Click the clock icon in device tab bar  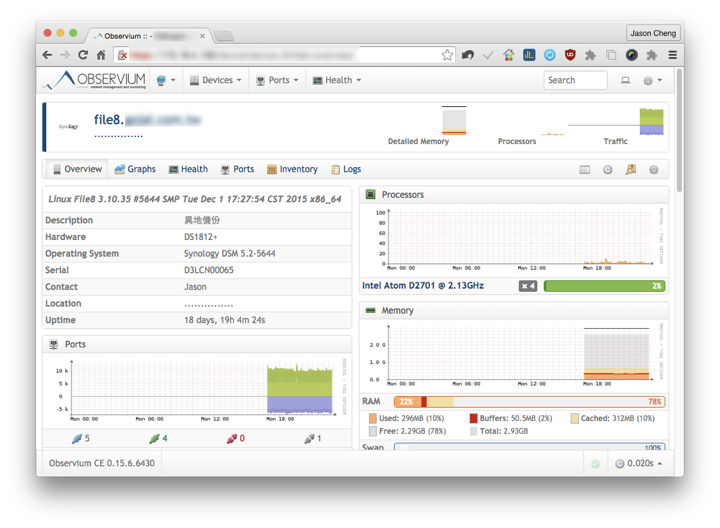(608, 170)
